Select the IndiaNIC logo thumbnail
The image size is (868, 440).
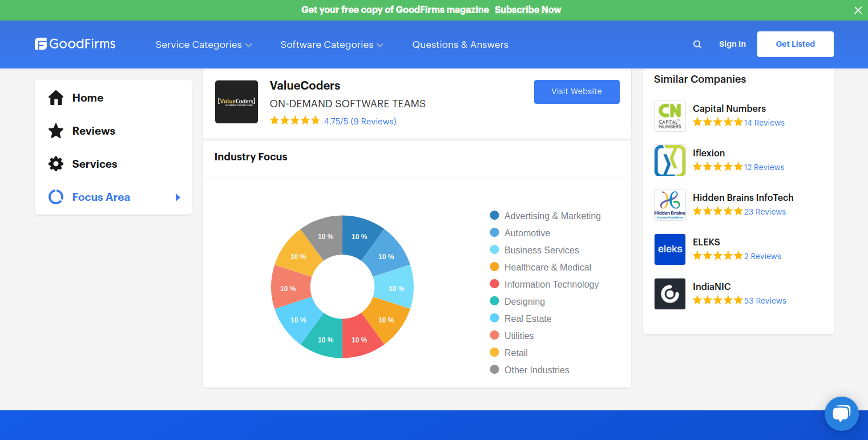pyautogui.click(x=669, y=293)
